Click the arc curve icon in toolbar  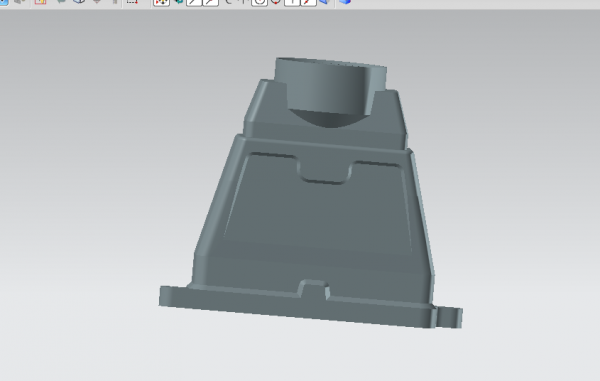pyautogui.click(x=229, y=2)
